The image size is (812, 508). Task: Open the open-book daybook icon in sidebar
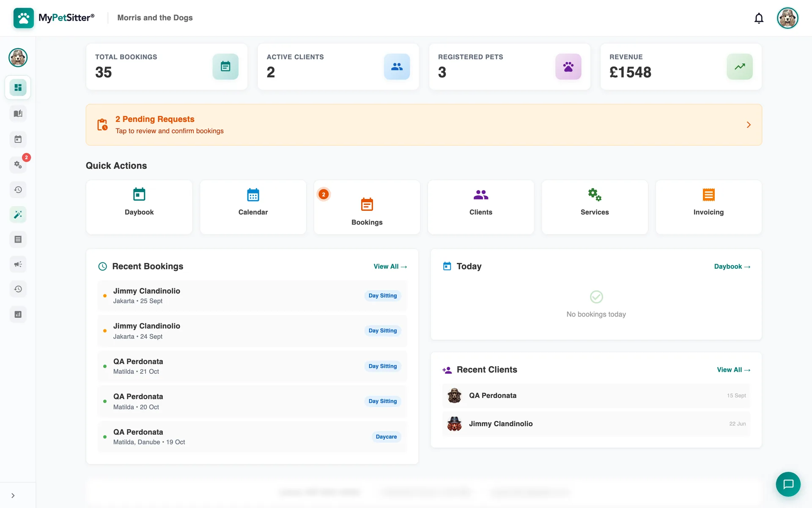(18, 113)
